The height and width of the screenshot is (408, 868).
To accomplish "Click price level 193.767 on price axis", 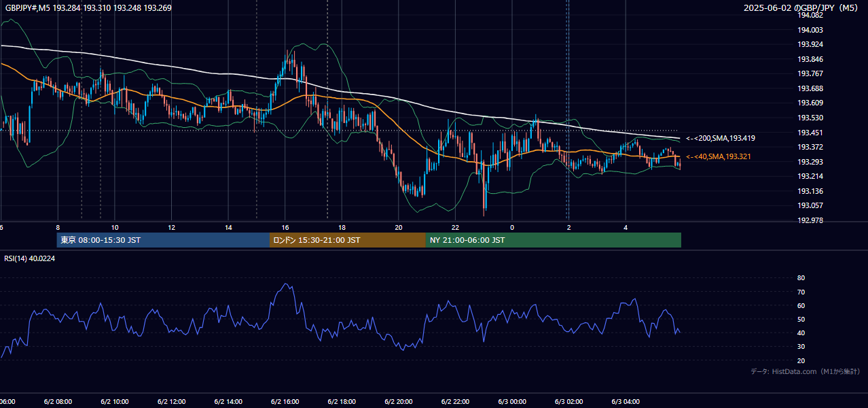I will click(810, 73).
